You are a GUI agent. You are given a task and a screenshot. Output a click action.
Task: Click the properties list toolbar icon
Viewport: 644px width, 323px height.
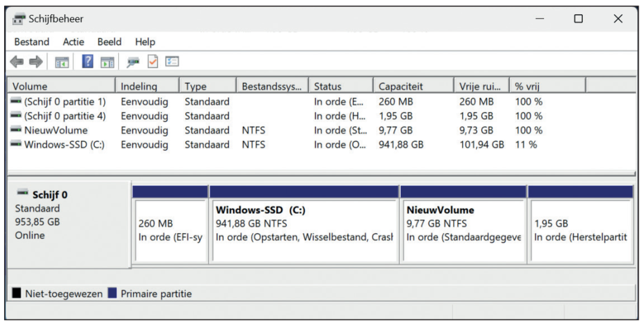pos(172,62)
